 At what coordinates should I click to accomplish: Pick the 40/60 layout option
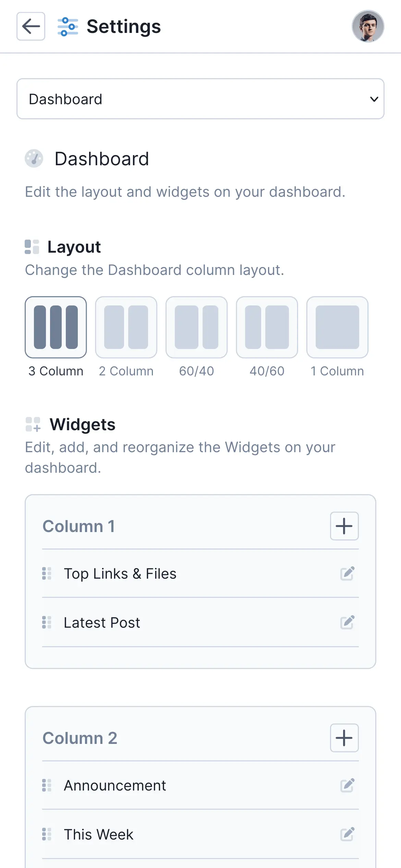tap(267, 327)
